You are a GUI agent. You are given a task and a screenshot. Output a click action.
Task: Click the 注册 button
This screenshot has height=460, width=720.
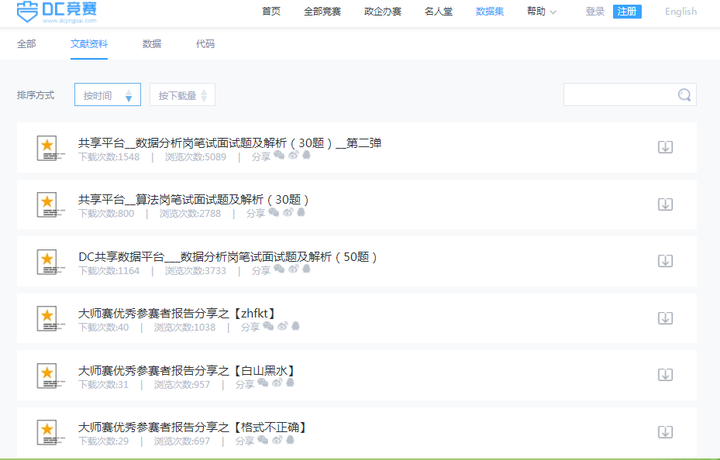[x=627, y=11]
